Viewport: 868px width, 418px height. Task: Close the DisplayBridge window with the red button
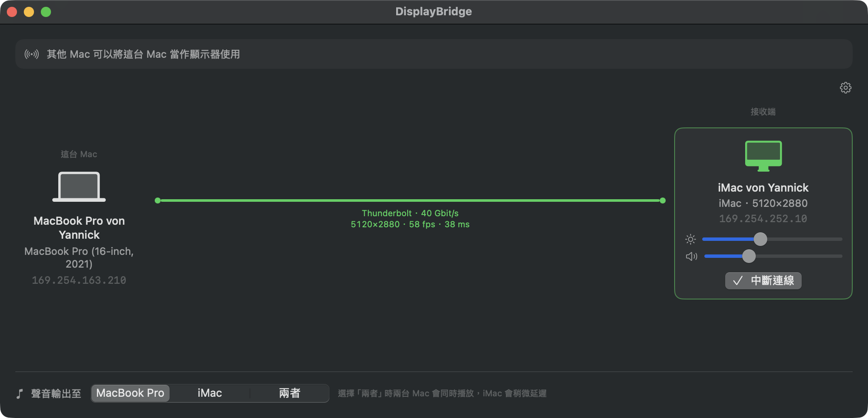click(x=12, y=12)
